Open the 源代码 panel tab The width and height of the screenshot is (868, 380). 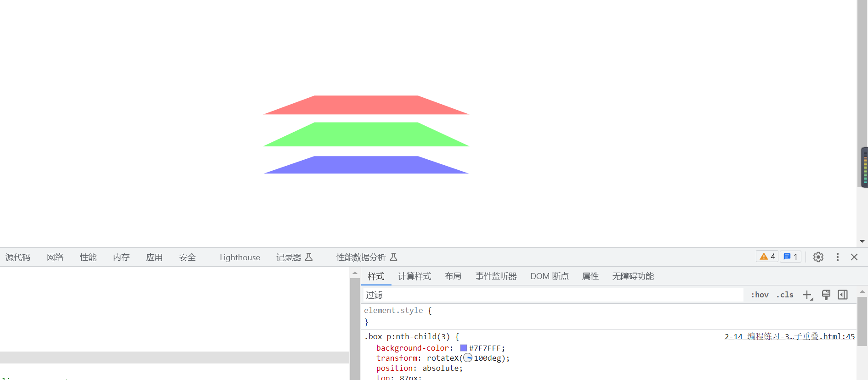click(18, 257)
